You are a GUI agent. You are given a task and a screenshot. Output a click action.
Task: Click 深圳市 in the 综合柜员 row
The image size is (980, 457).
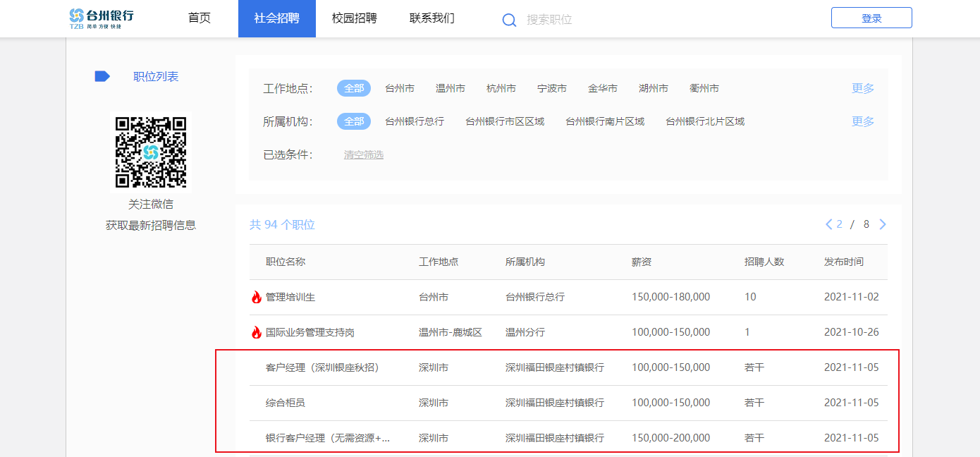click(x=434, y=403)
